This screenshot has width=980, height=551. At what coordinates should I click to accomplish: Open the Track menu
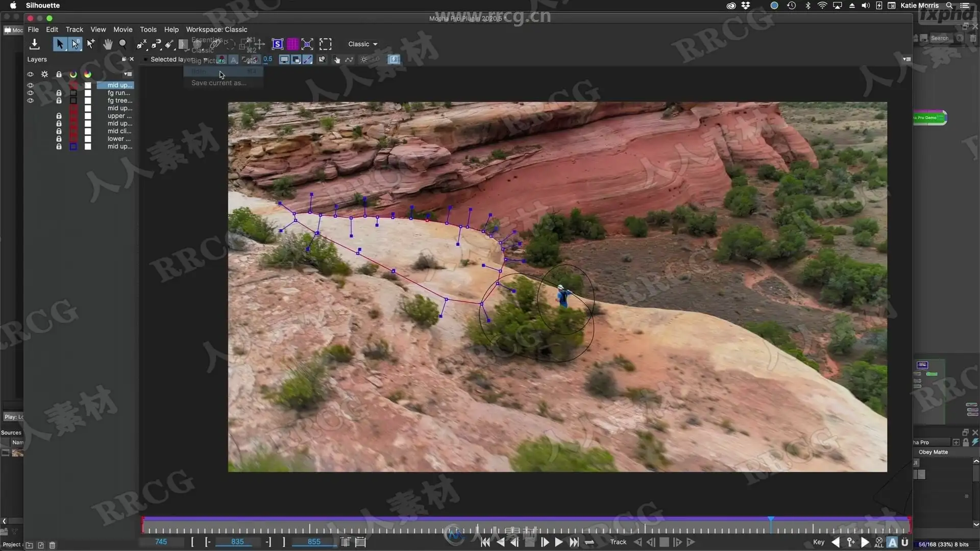tap(74, 30)
